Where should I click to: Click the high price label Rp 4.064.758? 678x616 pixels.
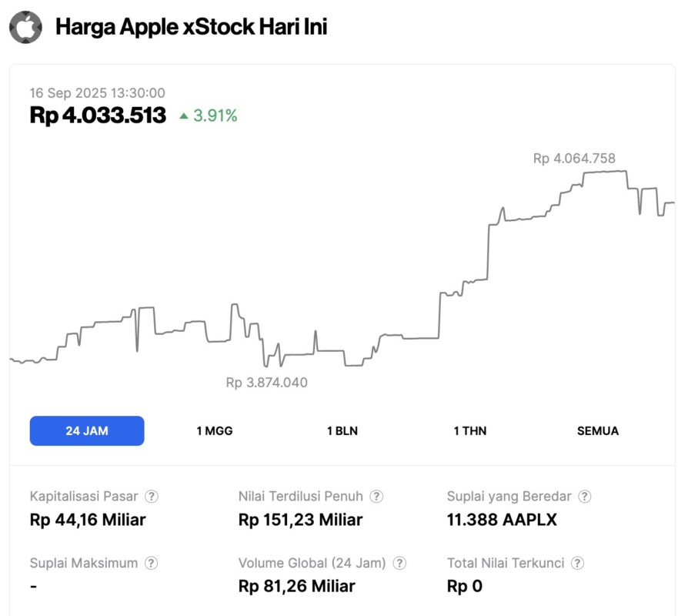coord(573,158)
